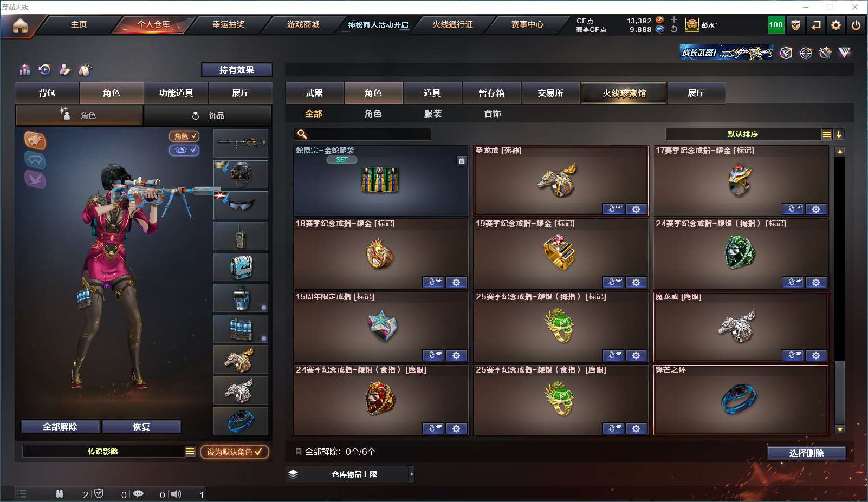Go to the home lobby icon

click(x=20, y=25)
